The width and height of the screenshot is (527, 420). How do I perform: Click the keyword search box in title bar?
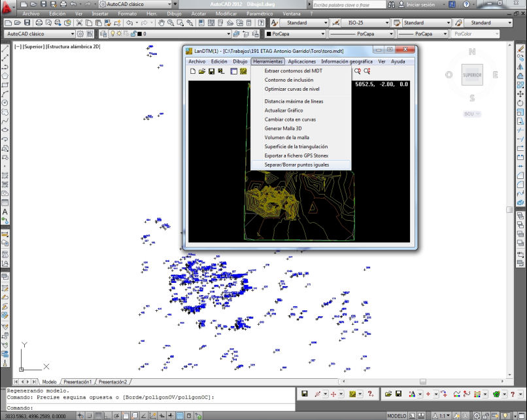(x=348, y=5)
